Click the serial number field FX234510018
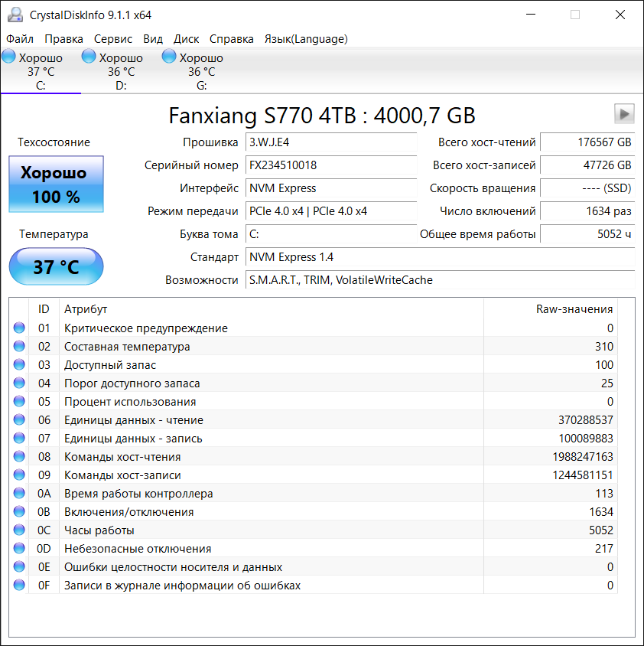 331,165
